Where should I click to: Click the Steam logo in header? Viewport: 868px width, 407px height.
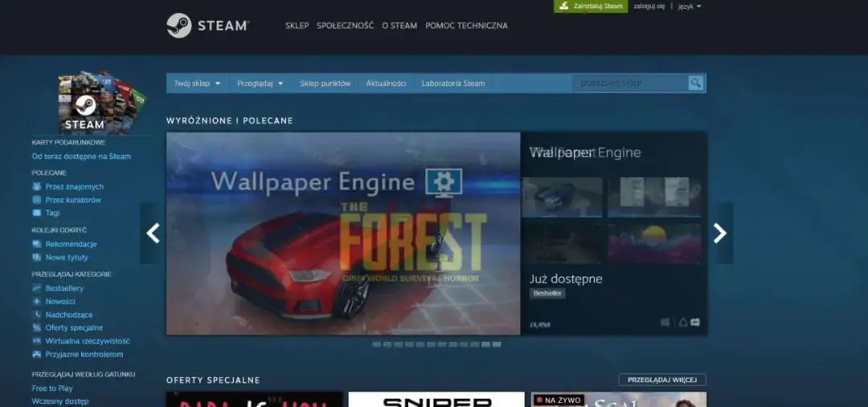tap(207, 26)
